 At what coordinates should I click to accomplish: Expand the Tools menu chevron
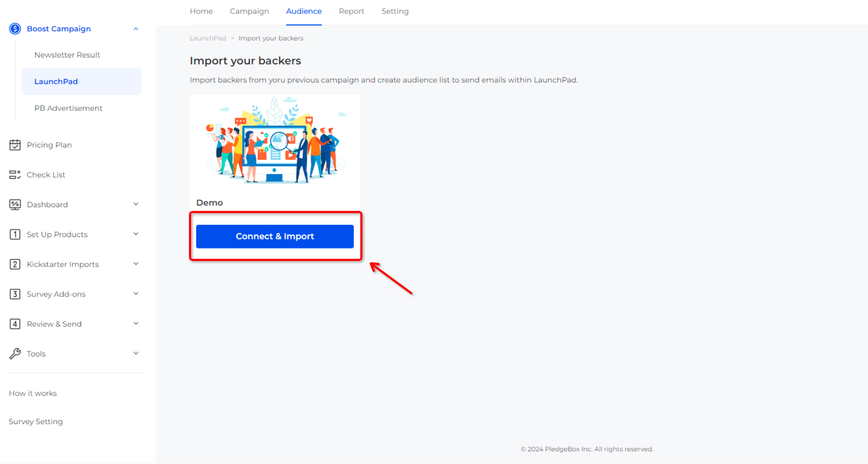pyautogui.click(x=136, y=353)
